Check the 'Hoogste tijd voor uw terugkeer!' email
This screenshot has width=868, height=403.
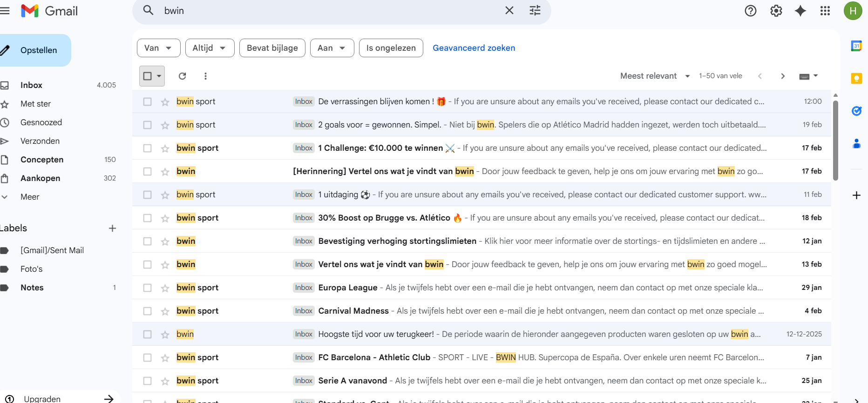pyautogui.click(x=148, y=334)
